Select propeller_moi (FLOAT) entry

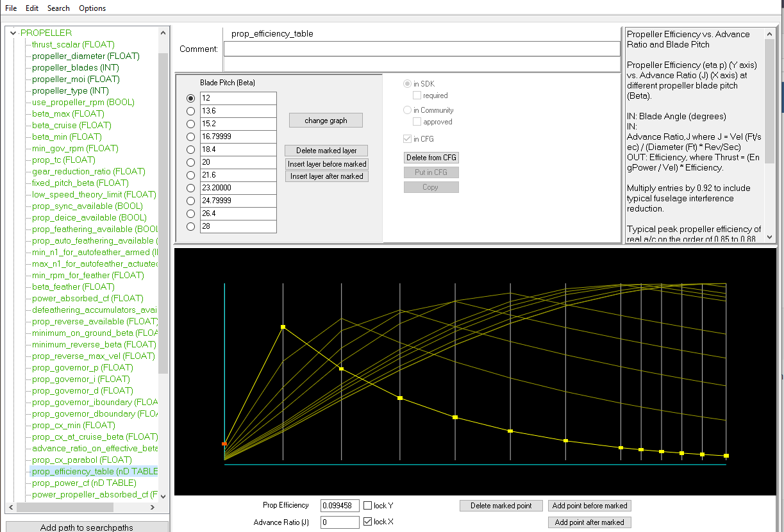[x=76, y=79]
